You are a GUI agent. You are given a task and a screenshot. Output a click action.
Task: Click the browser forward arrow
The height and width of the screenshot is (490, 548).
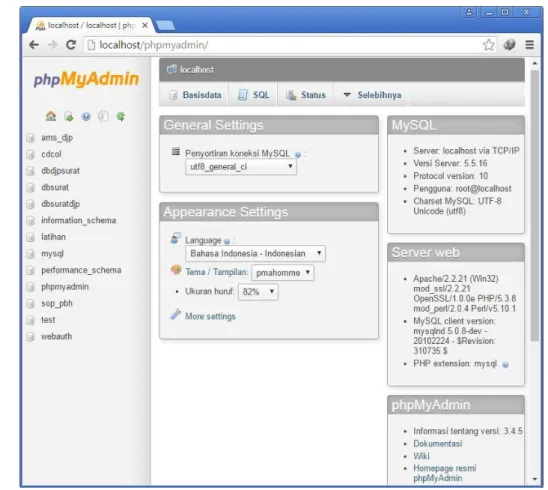52,45
